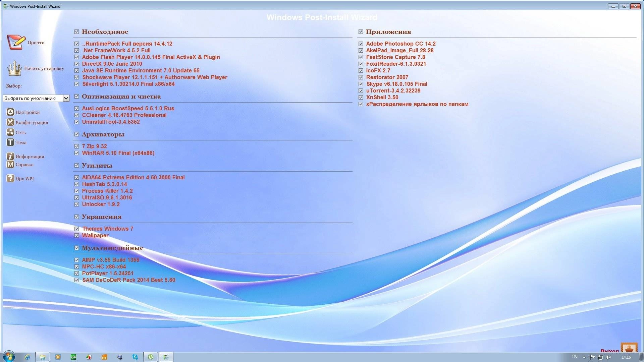Select xРаспределение ярлыков по папкам entry
This screenshot has width=644, height=362.
417,104
